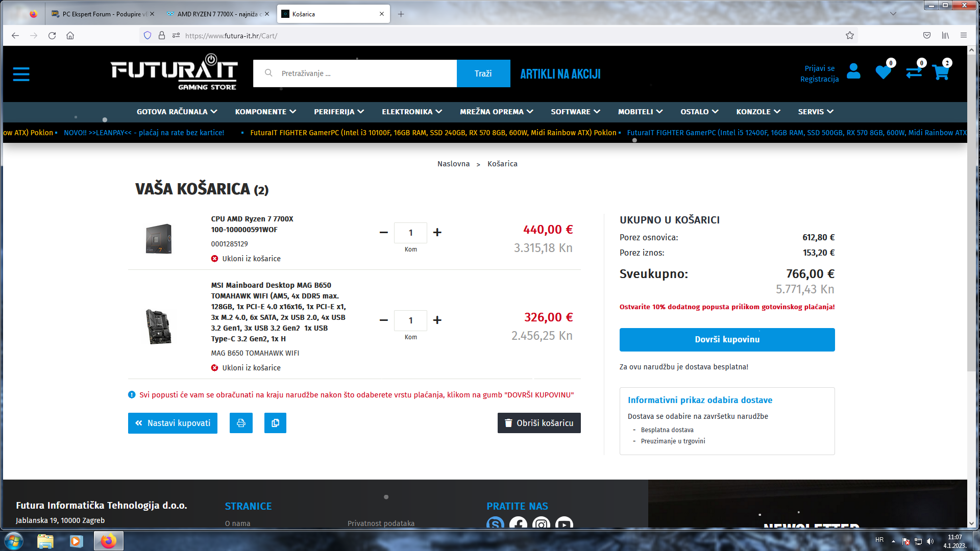Click the shopping cart icon in the header
980x551 pixels.
[x=940, y=72]
